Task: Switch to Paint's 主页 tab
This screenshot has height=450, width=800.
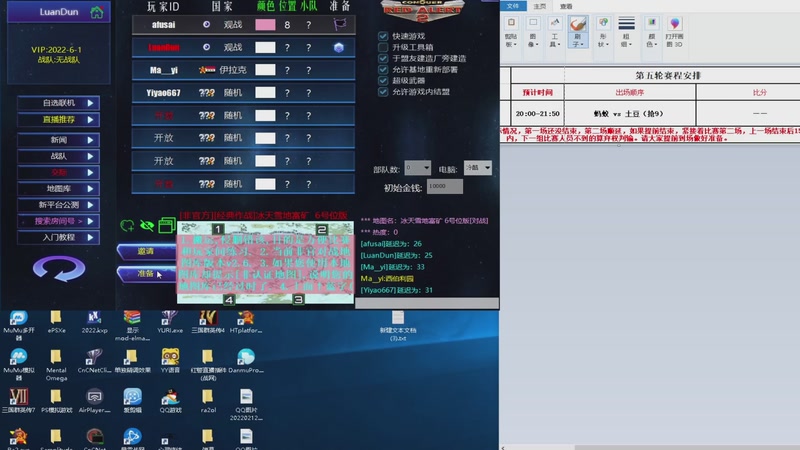Action: point(540,6)
